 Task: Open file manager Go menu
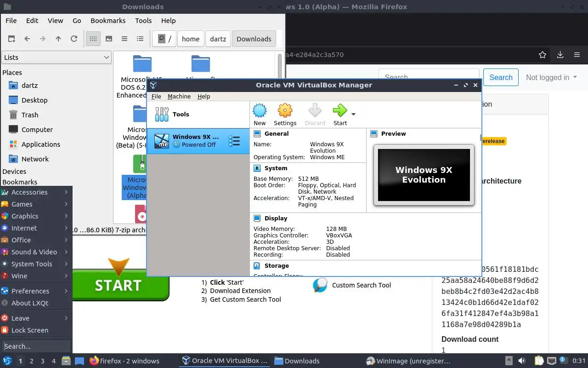click(77, 21)
